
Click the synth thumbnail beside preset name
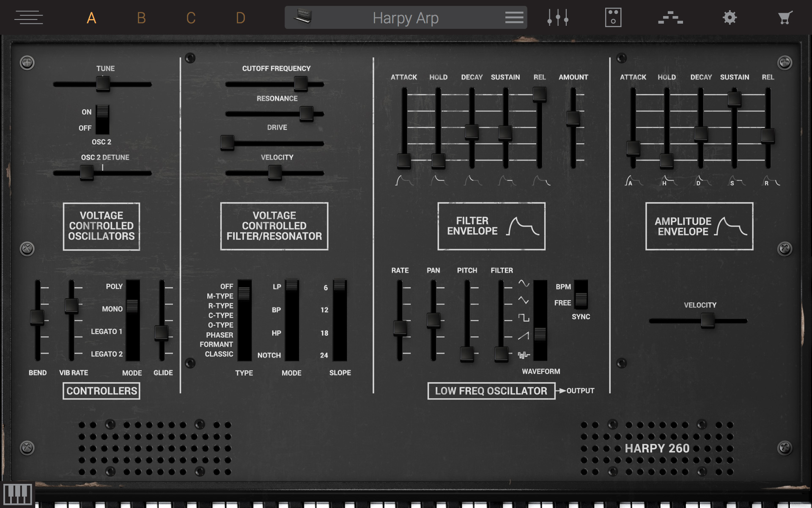[303, 17]
